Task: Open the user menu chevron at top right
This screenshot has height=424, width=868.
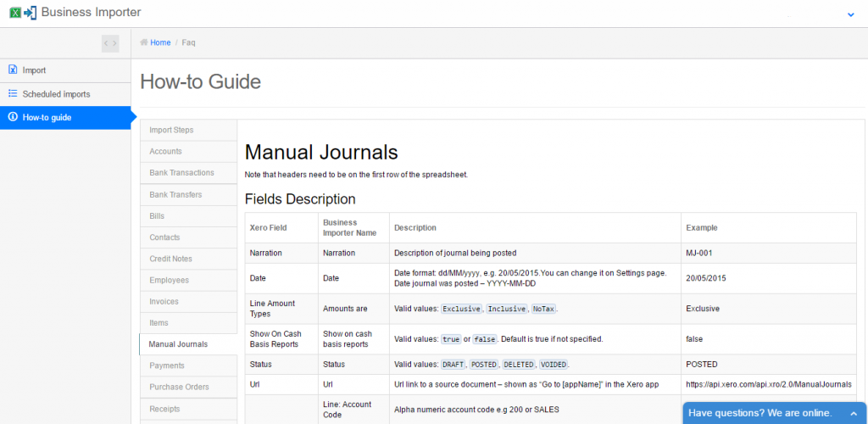Action: coord(851,15)
